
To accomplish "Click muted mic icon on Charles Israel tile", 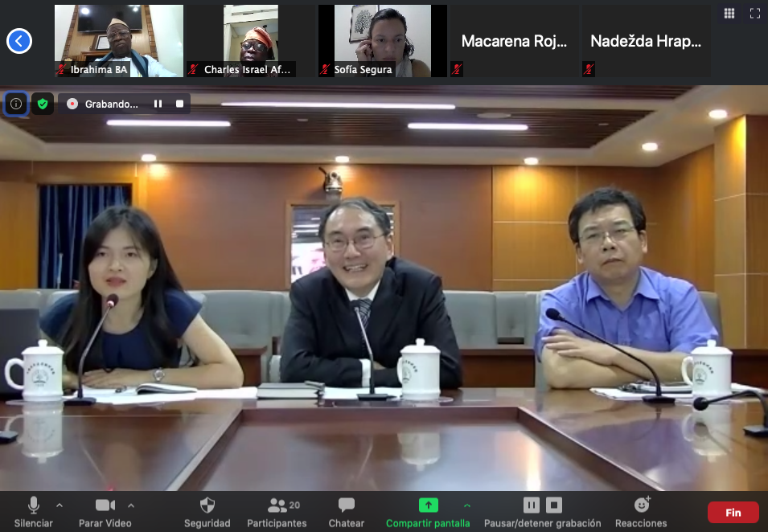I will (x=194, y=69).
